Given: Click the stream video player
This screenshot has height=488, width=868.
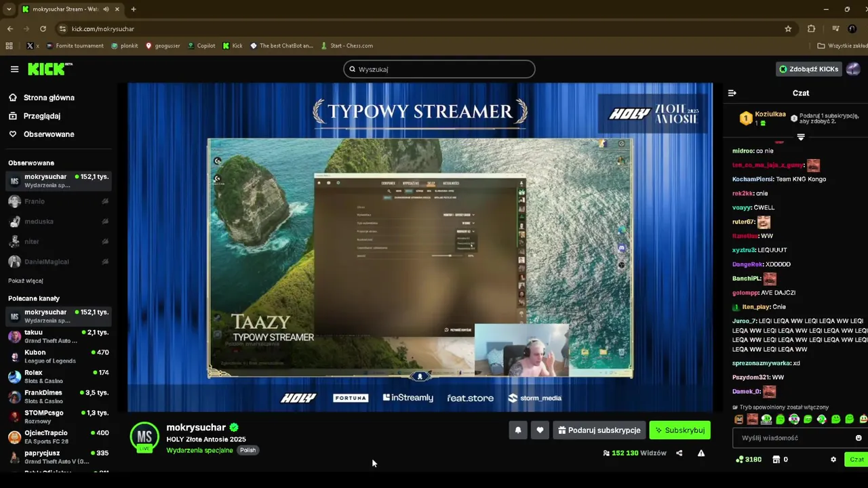Looking at the screenshot, I should [420, 247].
